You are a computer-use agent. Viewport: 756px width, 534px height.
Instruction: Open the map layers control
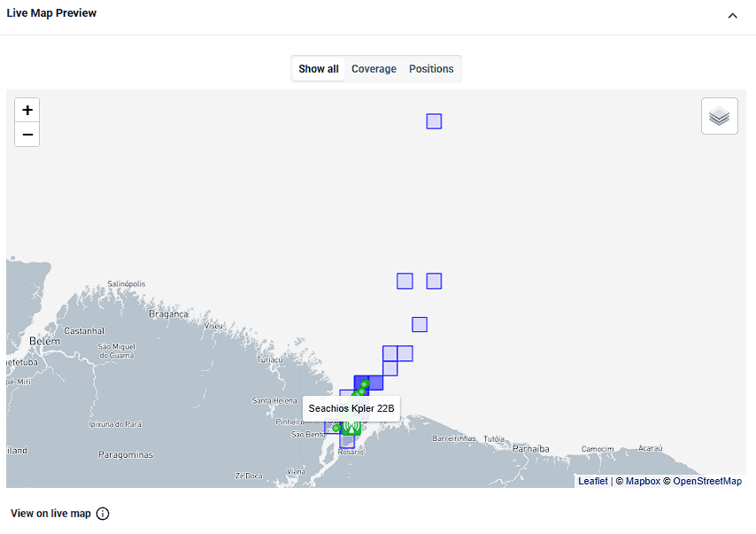(x=720, y=116)
